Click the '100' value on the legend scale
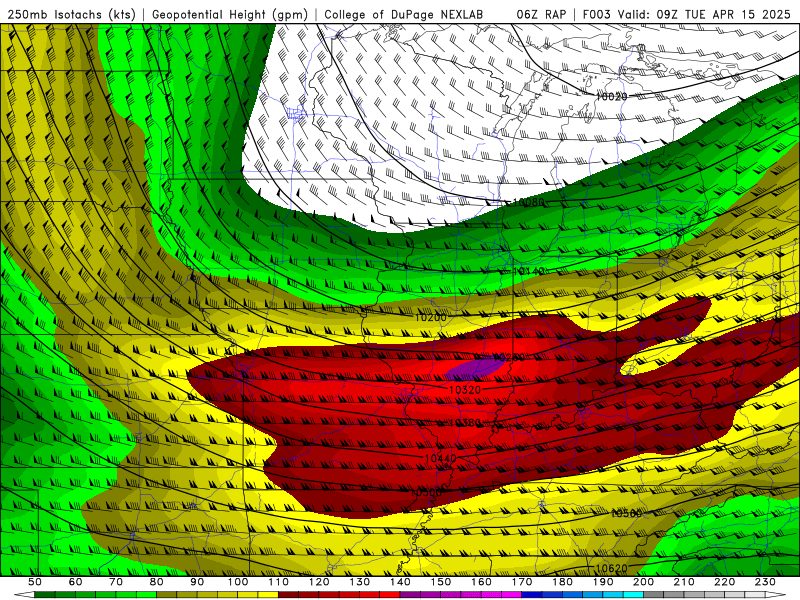 pyautogui.click(x=238, y=582)
